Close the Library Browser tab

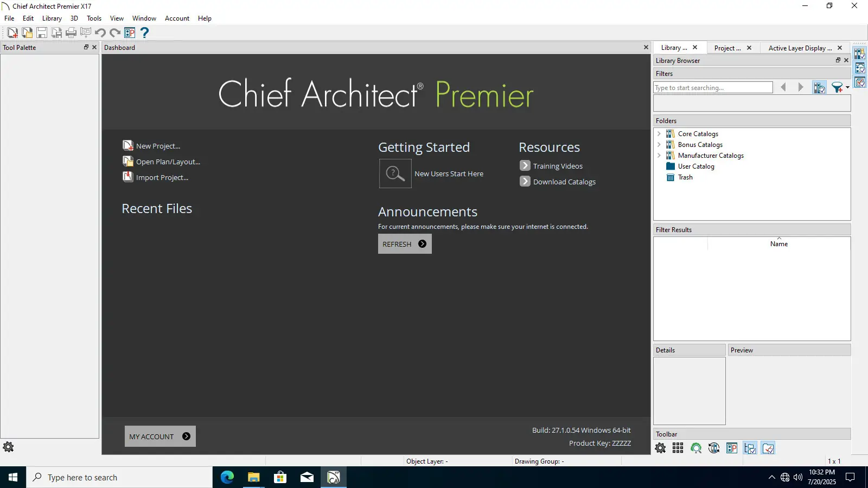695,48
